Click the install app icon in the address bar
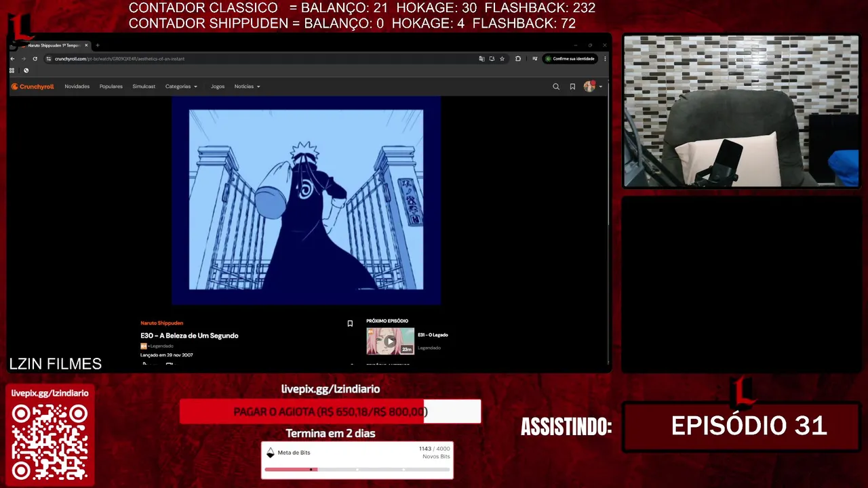This screenshot has width=868, height=488. (x=492, y=59)
